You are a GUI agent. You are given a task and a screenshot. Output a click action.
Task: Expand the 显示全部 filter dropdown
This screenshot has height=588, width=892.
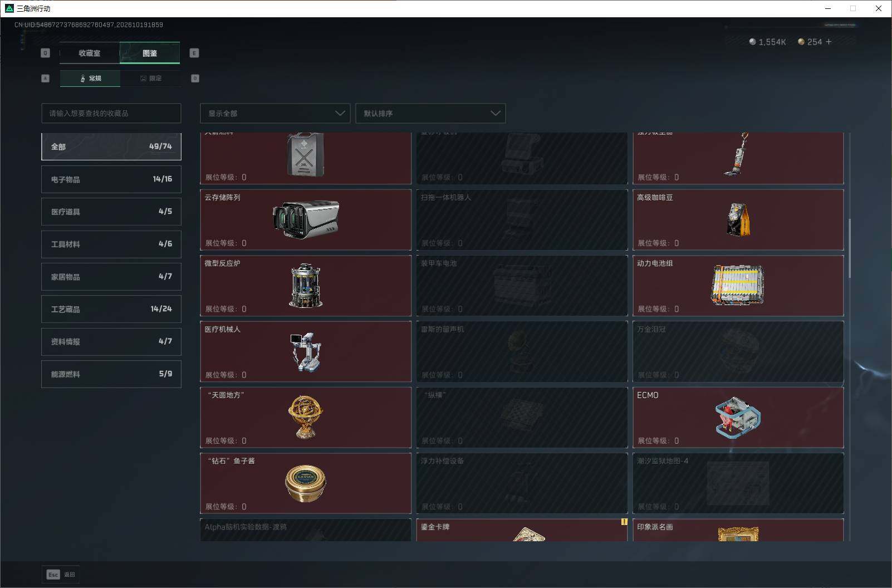click(275, 113)
